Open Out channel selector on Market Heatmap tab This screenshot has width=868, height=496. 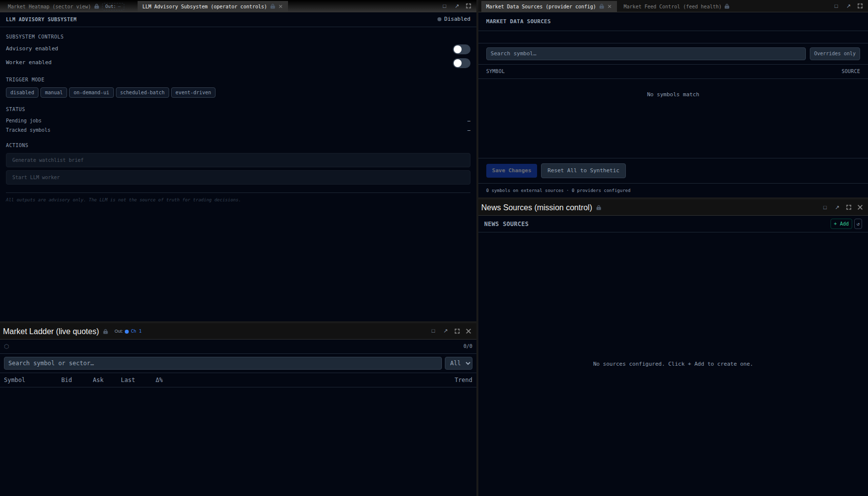(x=113, y=6)
